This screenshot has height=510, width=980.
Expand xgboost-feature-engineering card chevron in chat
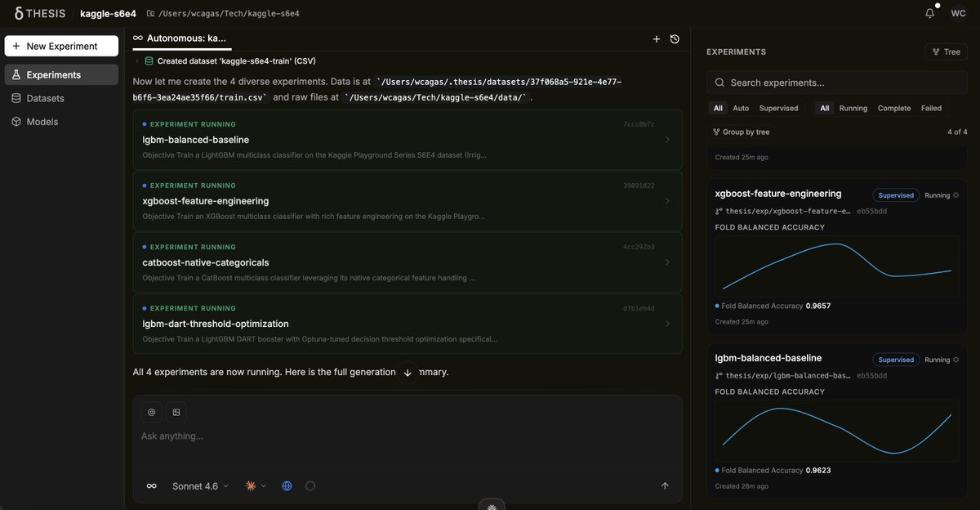pos(667,201)
